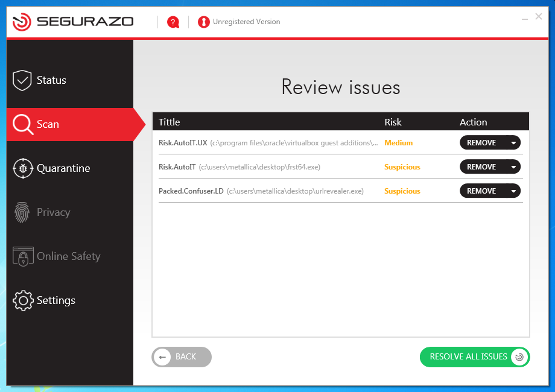
Task: Expand action dropdown for frst64.exe row
Action: click(x=513, y=167)
